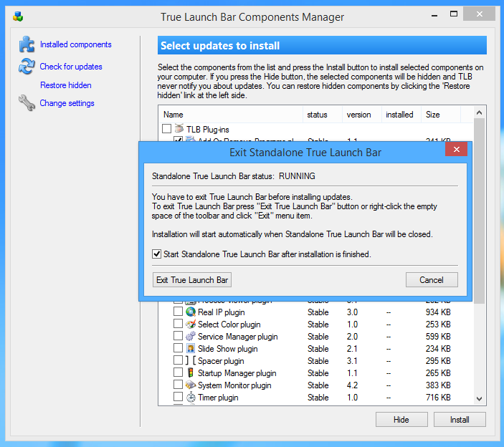Click the TLB Plug-ins group icon
504x447 pixels.
(x=179, y=129)
